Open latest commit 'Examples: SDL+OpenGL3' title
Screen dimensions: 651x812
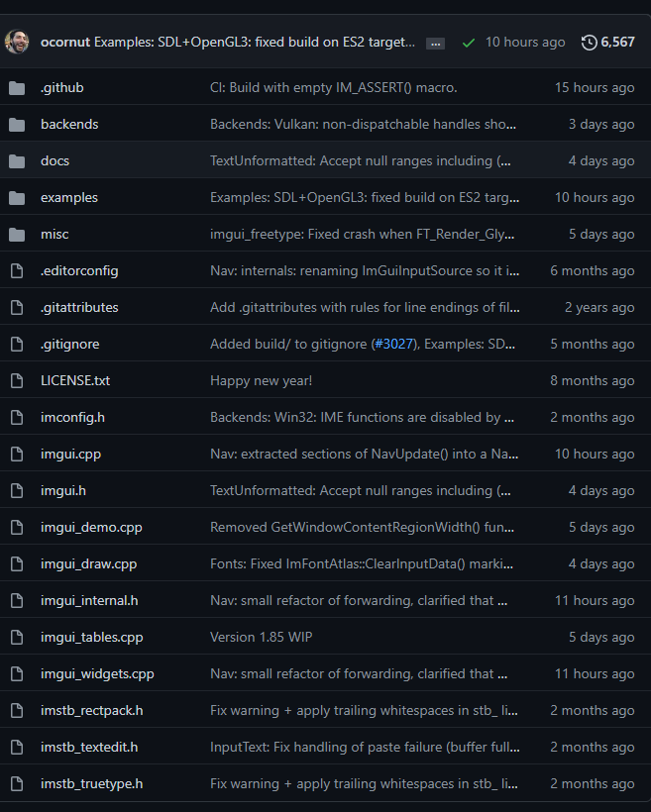(x=255, y=42)
